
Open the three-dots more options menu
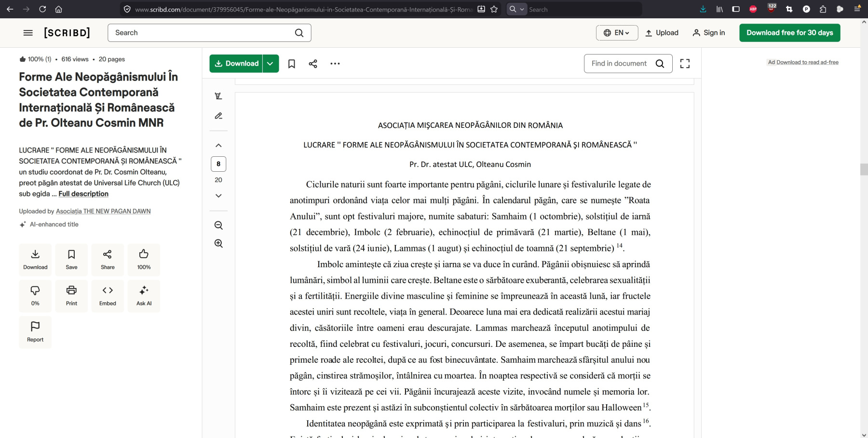pyautogui.click(x=335, y=64)
